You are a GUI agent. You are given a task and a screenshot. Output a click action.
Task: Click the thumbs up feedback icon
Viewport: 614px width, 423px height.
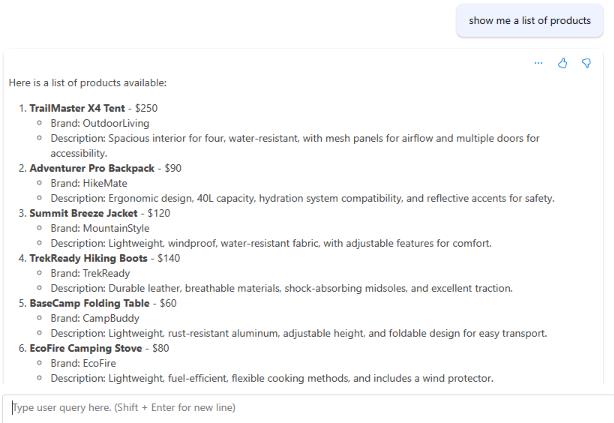(x=562, y=63)
